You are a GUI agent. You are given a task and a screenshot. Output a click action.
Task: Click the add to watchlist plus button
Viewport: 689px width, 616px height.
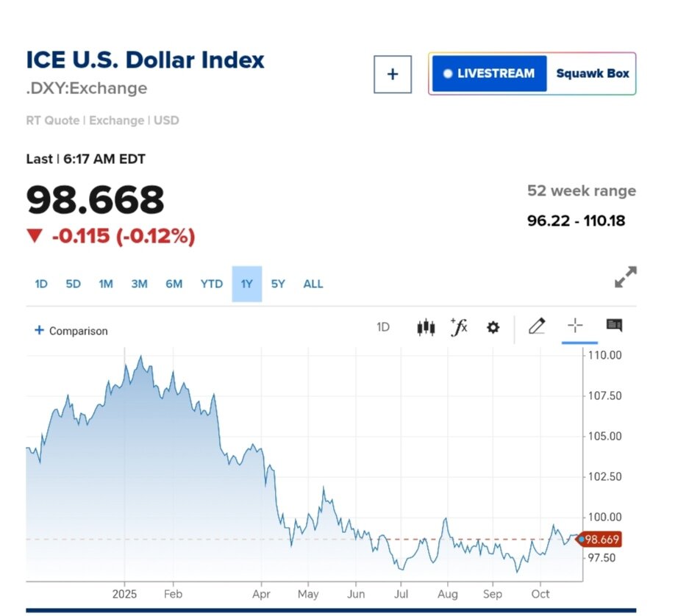pos(392,74)
